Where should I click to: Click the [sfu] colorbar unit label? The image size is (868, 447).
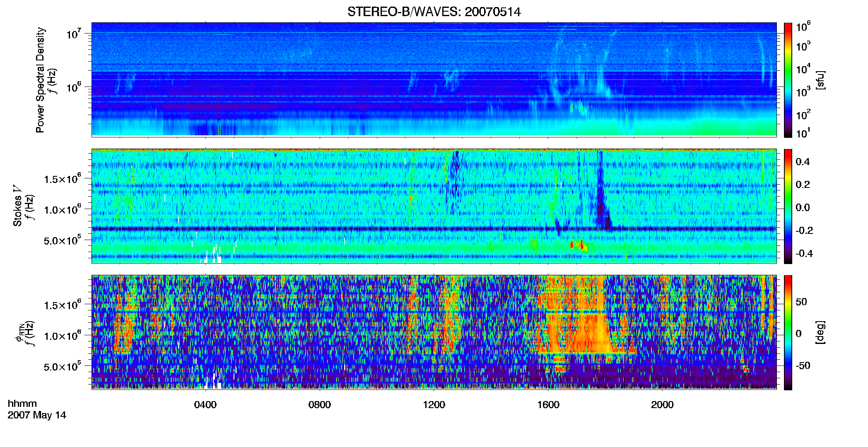[820, 80]
